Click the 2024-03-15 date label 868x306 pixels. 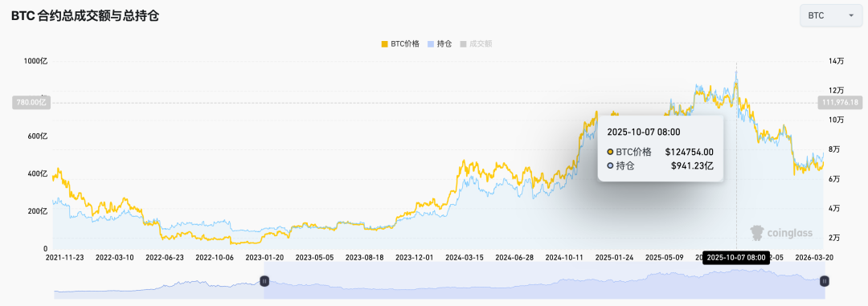tap(465, 257)
